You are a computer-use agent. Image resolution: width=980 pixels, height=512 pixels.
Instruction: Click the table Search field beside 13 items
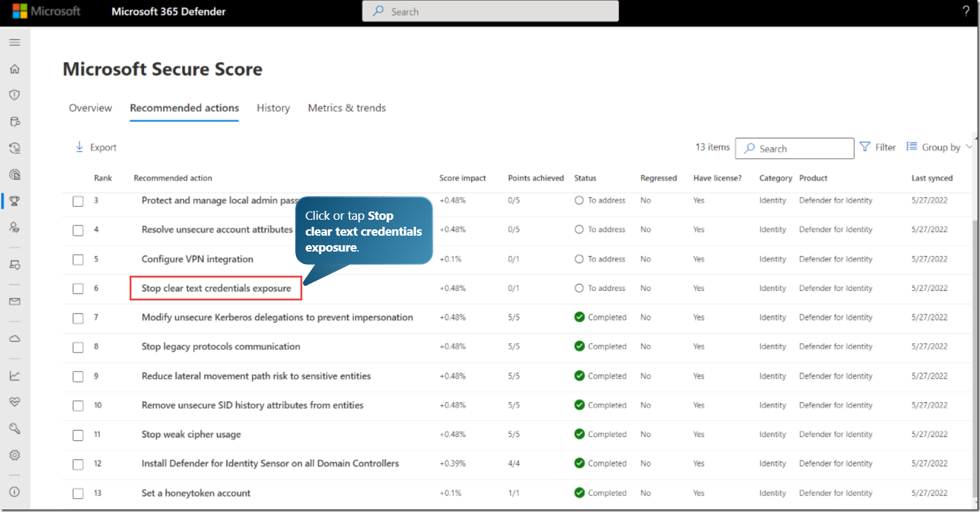point(795,148)
